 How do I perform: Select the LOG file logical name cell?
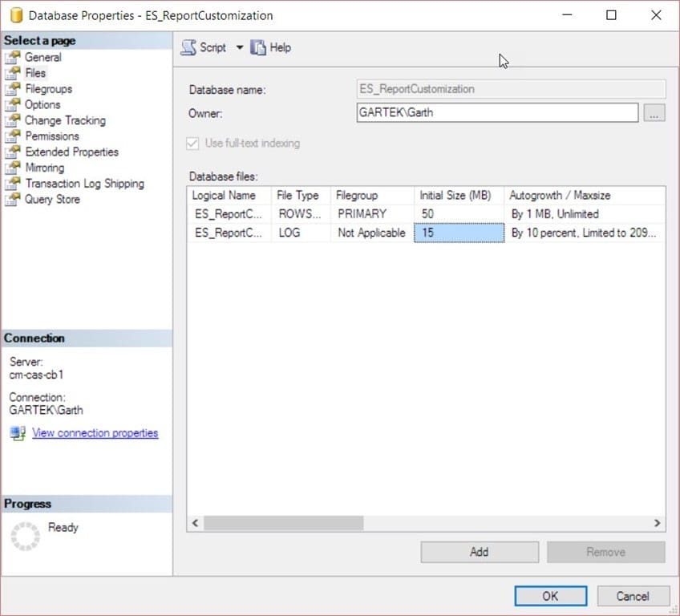pyautogui.click(x=229, y=233)
